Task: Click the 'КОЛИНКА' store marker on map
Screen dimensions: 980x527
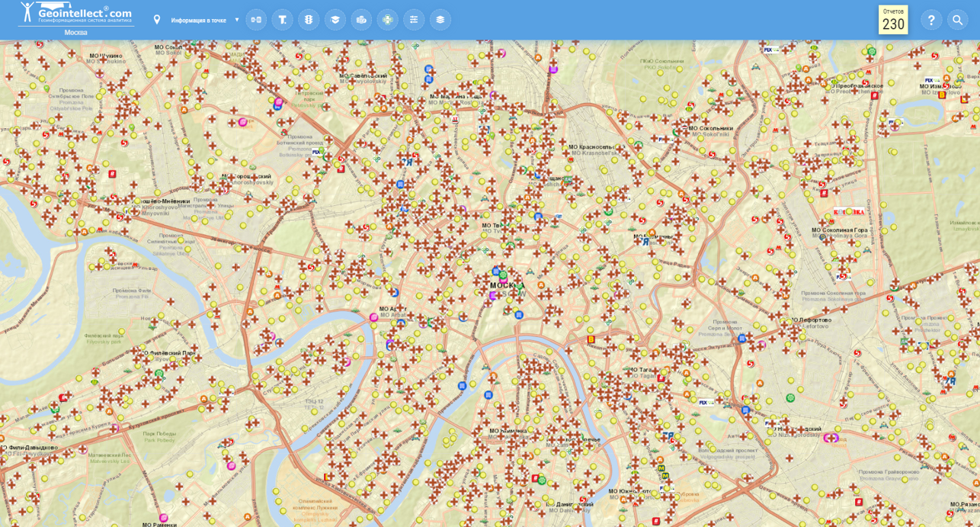Action: 848,212
